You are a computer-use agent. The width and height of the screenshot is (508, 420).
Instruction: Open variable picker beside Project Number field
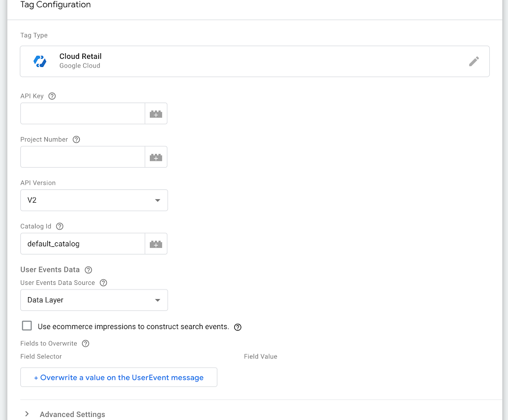(x=156, y=157)
